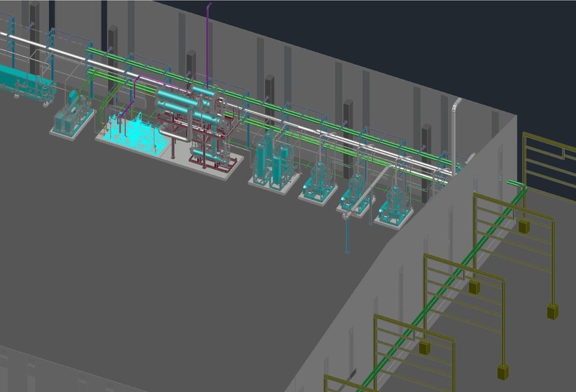The image size is (576, 392).
Task: Click the empty gray floor area
Action: 180,273
